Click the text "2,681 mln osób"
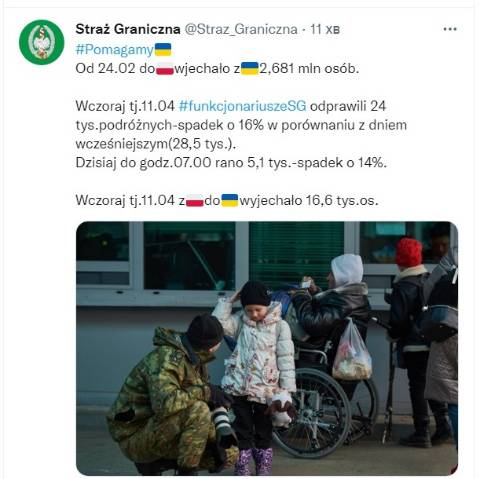480x479 pixels. (309, 68)
